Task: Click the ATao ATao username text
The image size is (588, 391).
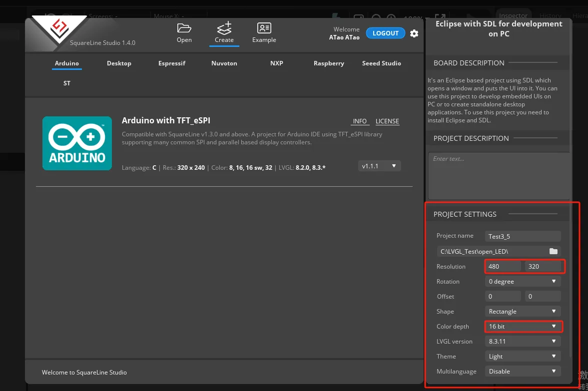Action: [x=344, y=37]
